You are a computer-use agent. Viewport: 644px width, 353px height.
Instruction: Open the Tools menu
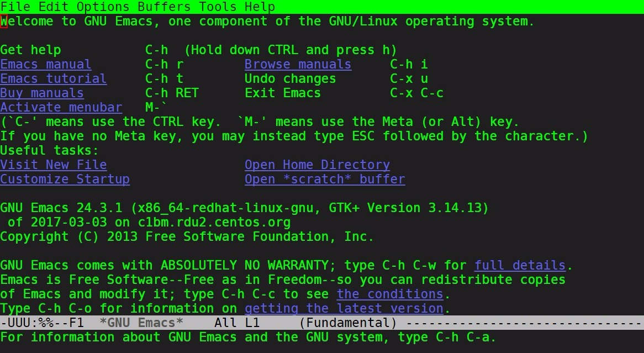[x=218, y=7]
